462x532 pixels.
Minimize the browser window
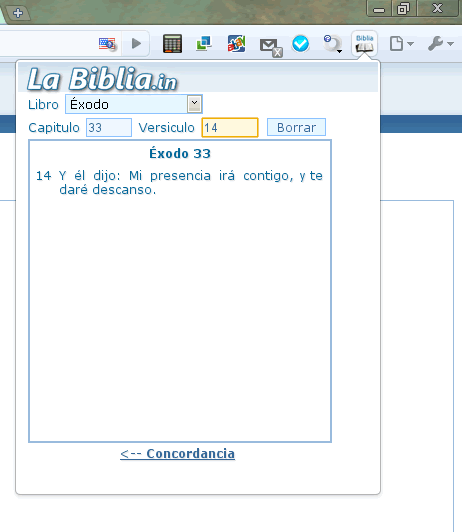pyautogui.click(x=379, y=8)
